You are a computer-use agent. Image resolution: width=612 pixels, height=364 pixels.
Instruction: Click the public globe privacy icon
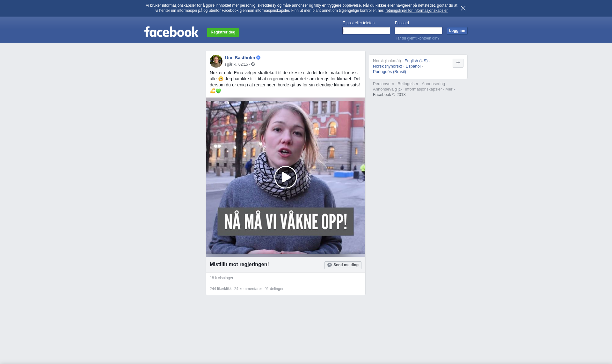[253, 64]
